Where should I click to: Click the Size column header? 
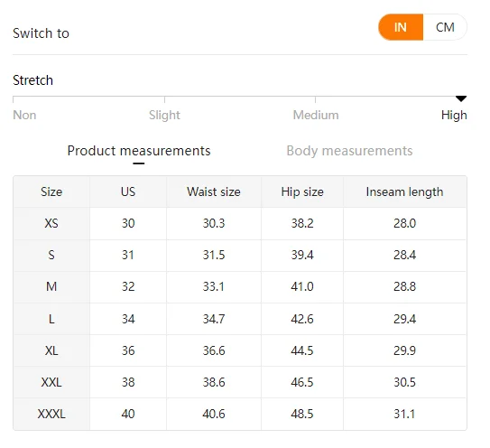point(51,191)
